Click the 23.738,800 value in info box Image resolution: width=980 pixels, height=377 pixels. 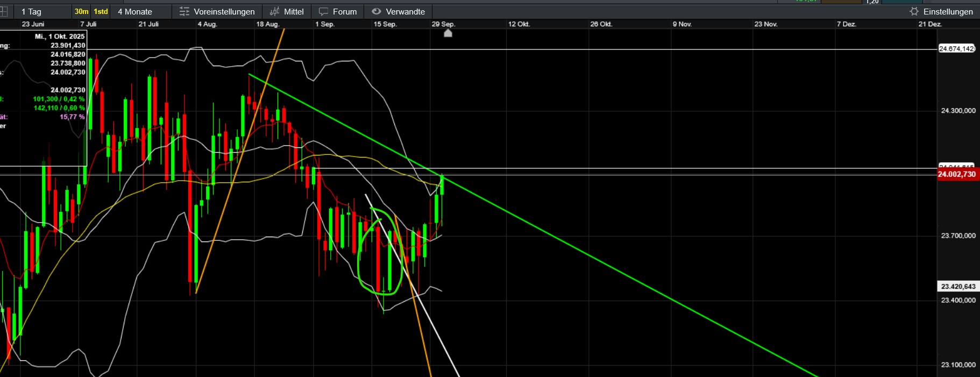(x=68, y=63)
